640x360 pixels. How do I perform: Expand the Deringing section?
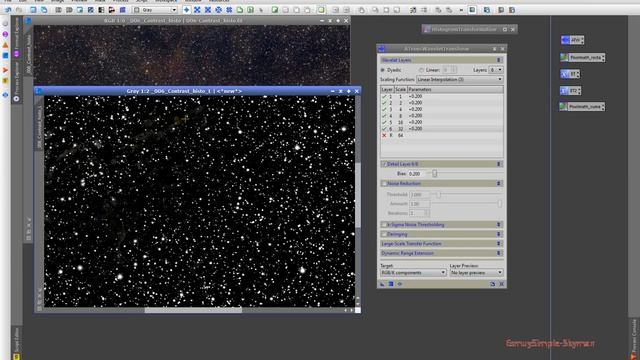coord(498,234)
